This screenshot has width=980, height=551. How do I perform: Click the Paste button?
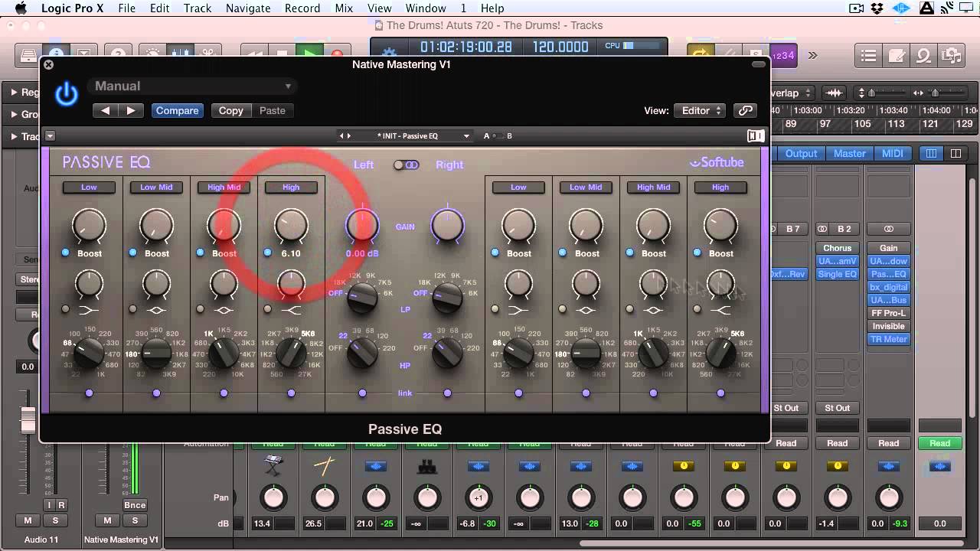[272, 111]
